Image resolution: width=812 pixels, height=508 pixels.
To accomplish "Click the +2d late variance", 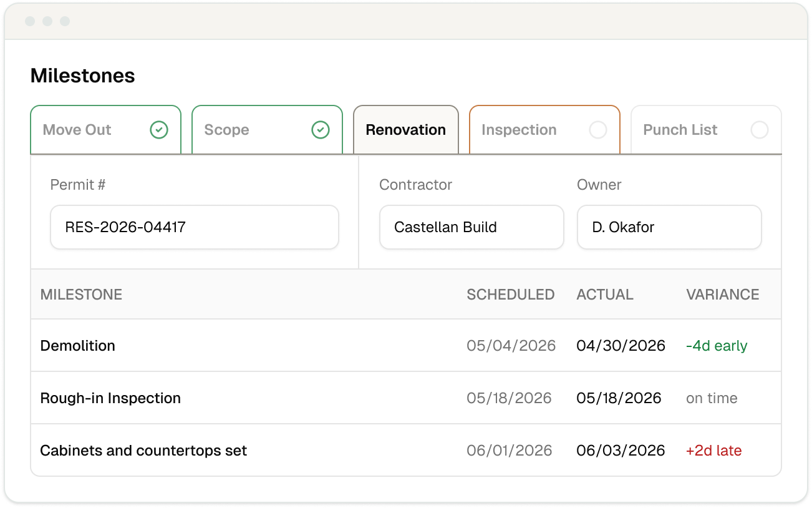I will tap(714, 451).
